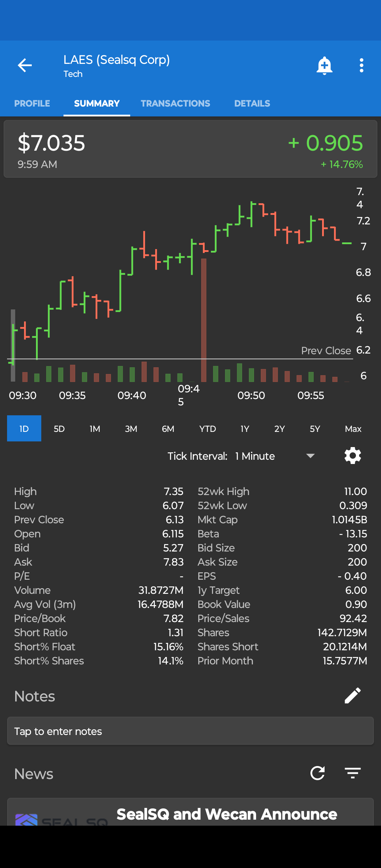Select the 1D chart range
This screenshot has width=381, height=868.
(24, 429)
